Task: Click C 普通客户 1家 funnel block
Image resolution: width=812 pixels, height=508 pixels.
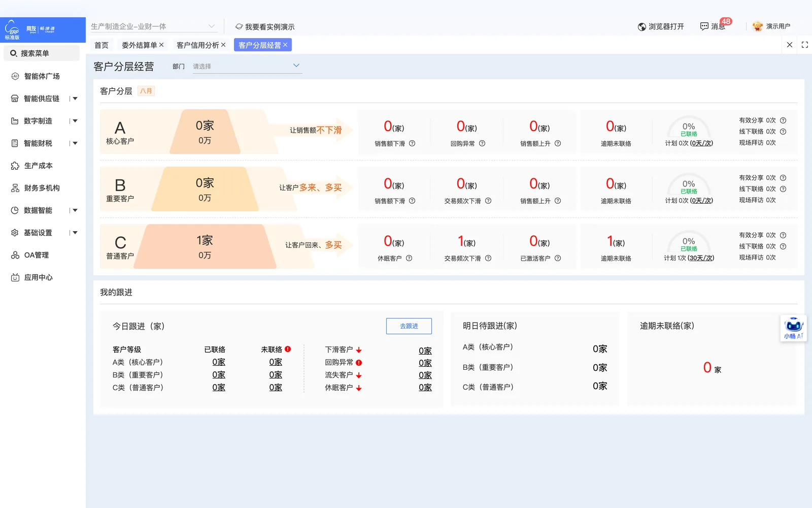Action: (x=205, y=246)
